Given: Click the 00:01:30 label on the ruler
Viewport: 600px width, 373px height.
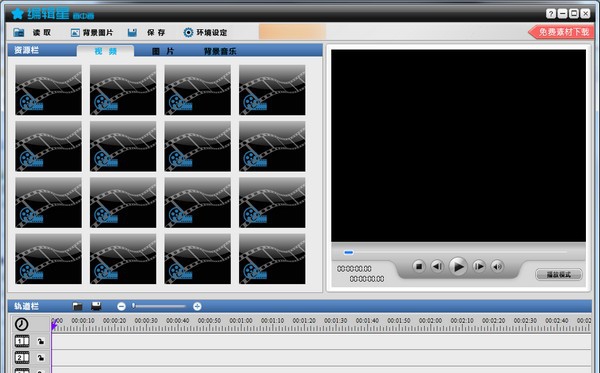Looking at the screenshot, I should 336,321.
